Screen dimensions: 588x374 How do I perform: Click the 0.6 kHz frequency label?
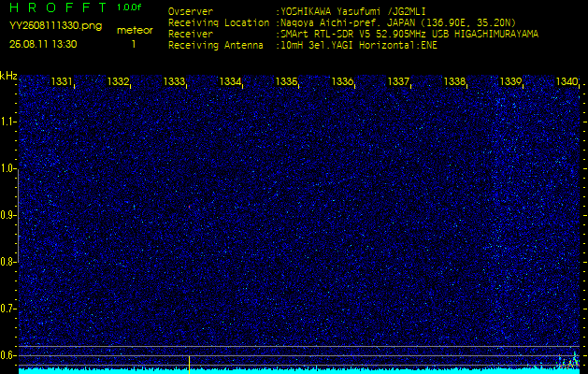point(7,355)
